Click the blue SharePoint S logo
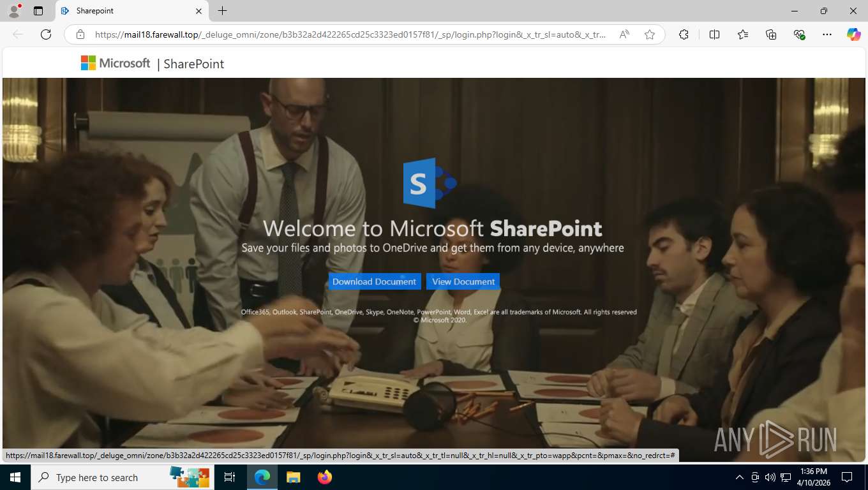Viewport: 868px width, 490px height. (430, 183)
